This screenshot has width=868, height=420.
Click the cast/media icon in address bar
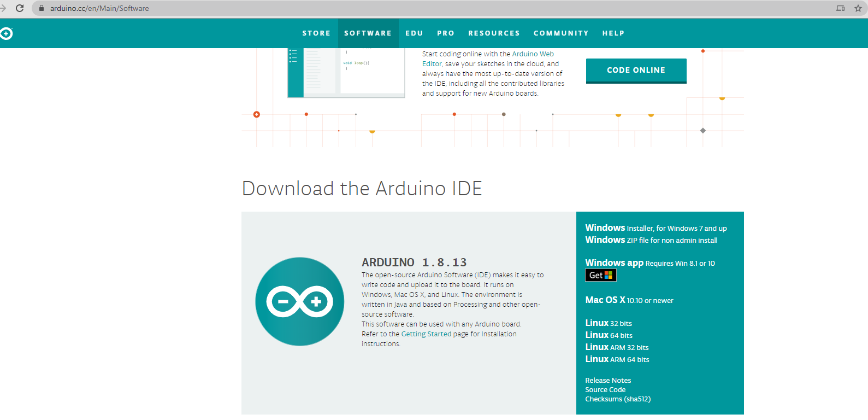(x=841, y=8)
